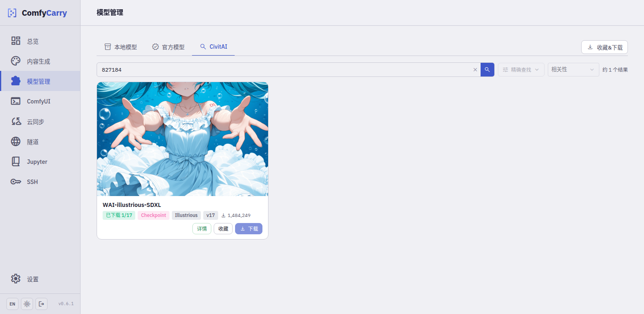Run search with the blue magnifier button
Image resolution: width=644 pixels, height=314 pixels.
[x=487, y=70]
